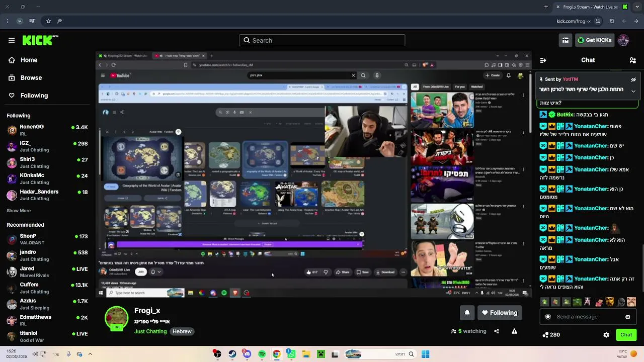Expand the pinned chat message chevron
This screenshot has width=644, height=362.
(633, 91)
